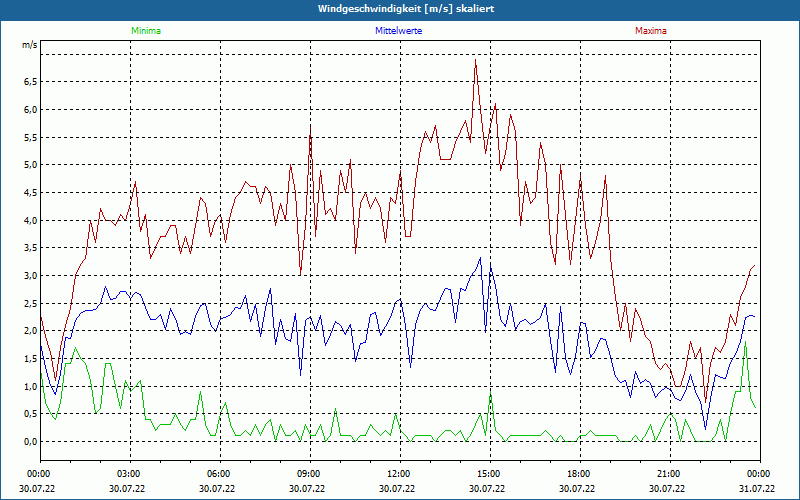800x500 pixels.
Task: Click the 30.07.22 date under 09:00
Action: 307,488
